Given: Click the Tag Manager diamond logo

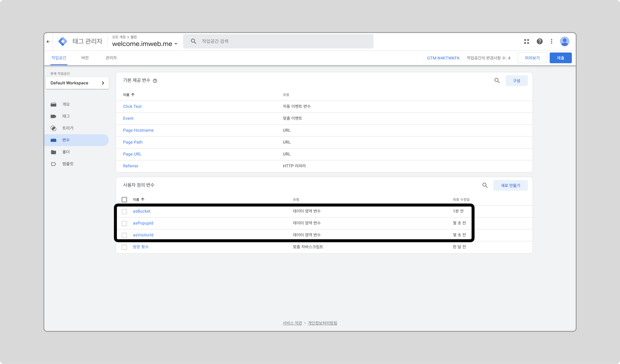Looking at the screenshot, I should tap(63, 41).
